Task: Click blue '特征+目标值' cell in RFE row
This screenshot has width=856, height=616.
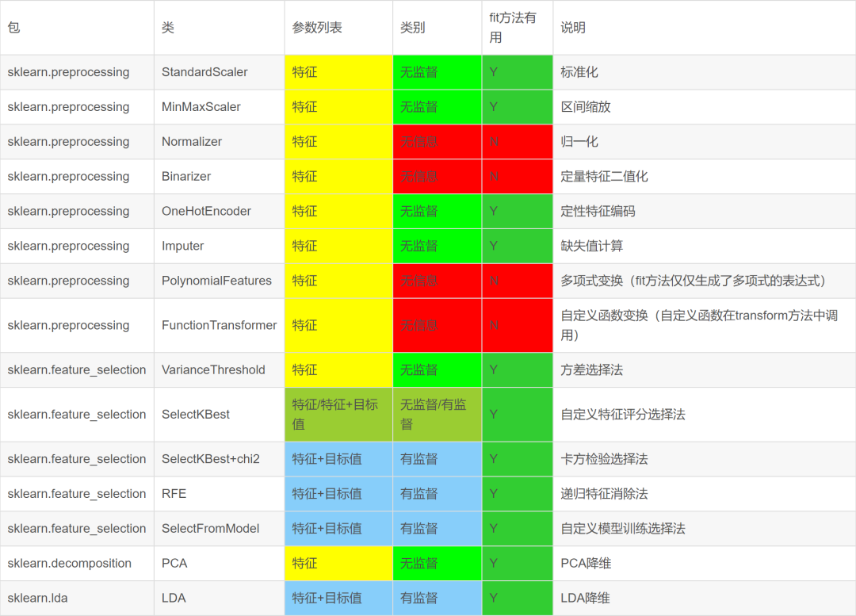Action: coord(338,494)
